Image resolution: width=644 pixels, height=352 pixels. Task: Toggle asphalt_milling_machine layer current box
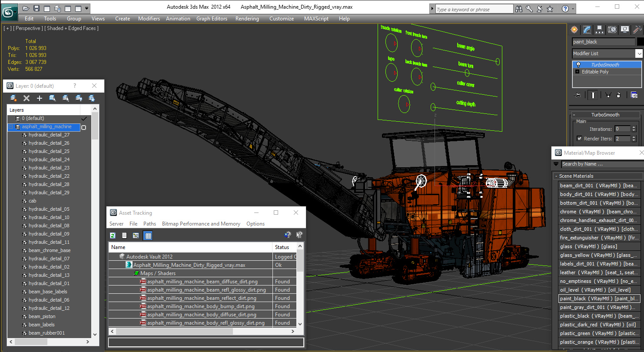[83, 127]
